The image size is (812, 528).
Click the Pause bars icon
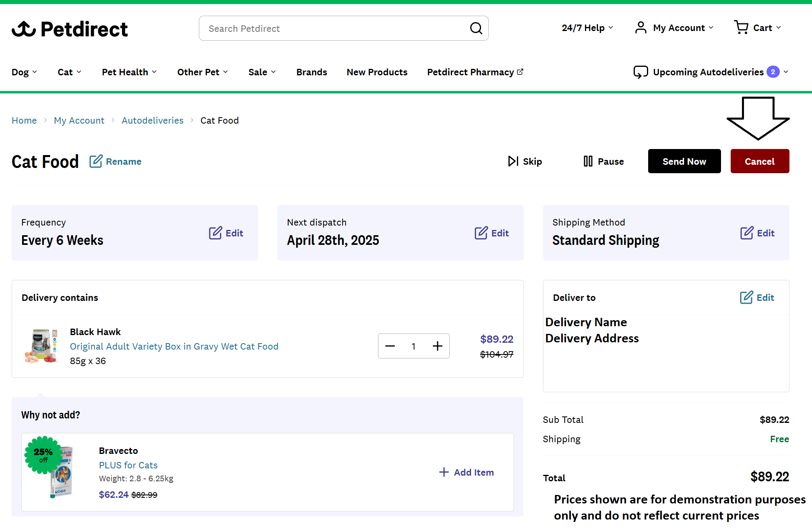coord(588,162)
